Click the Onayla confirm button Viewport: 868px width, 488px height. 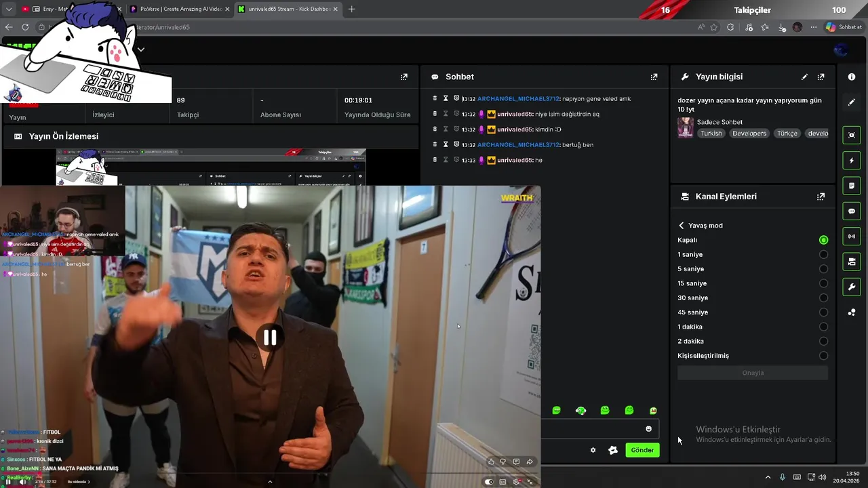tap(753, 373)
